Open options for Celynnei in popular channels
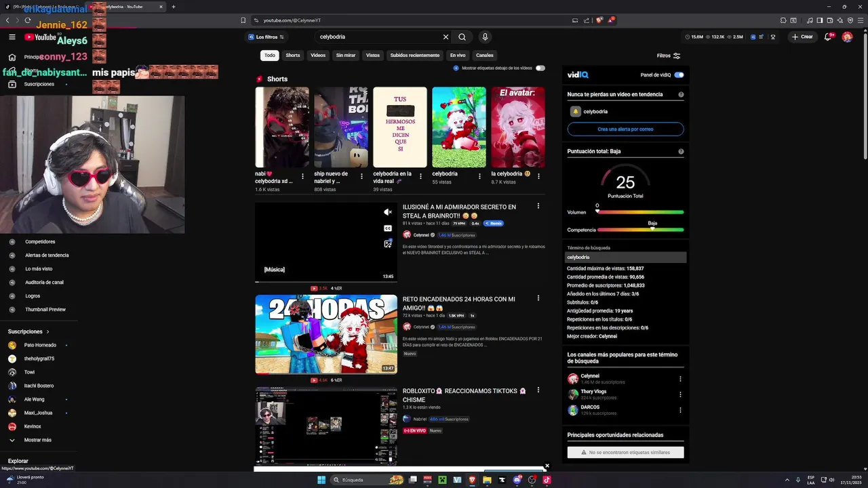 (680, 379)
